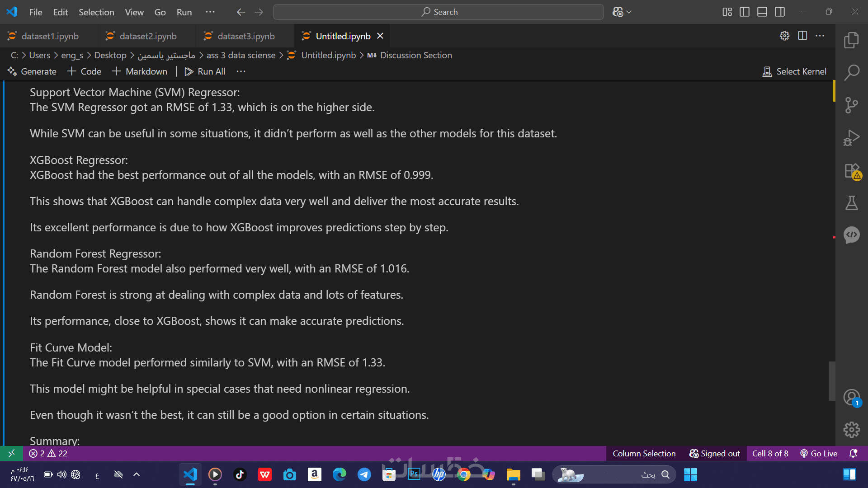
Task: Open more notebook toolbar actions ellipsis
Action: tap(241, 71)
